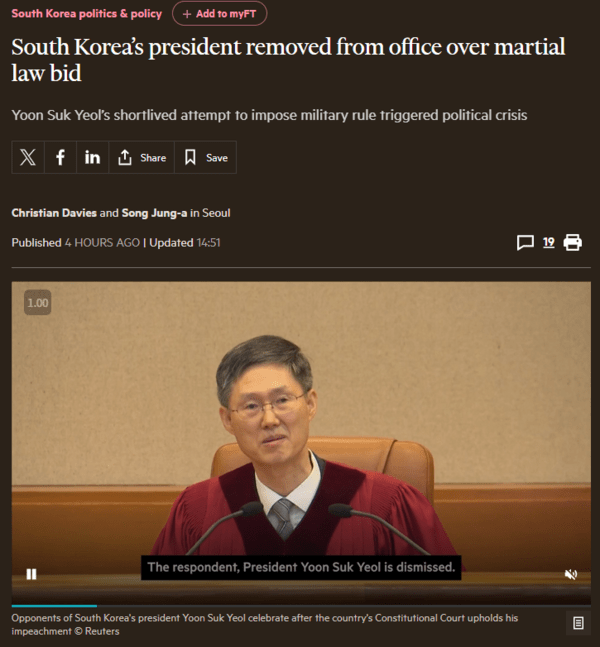600x647 pixels.
Task: Open the 19 comments count link
Action: click(x=548, y=242)
